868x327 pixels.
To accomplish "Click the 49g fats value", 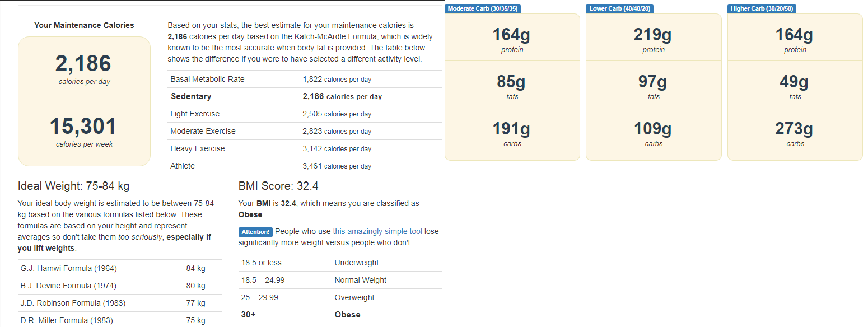I will [x=794, y=82].
